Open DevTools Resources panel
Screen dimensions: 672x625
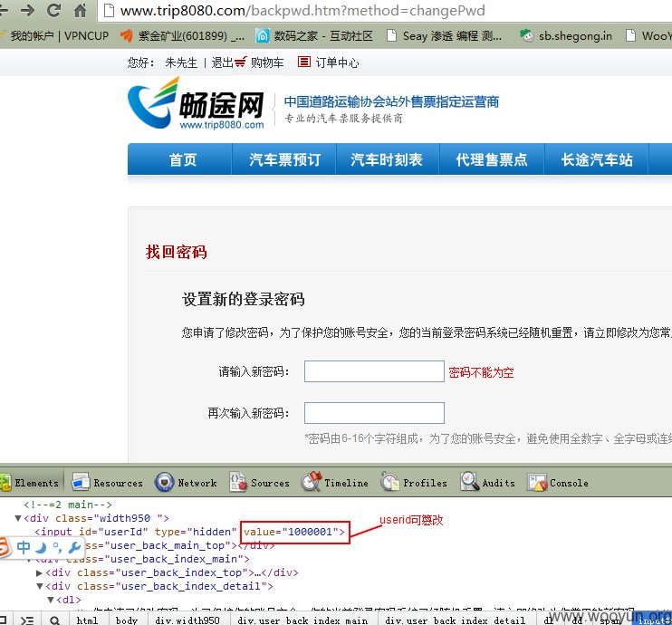pyautogui.click(x=108, y=483)
